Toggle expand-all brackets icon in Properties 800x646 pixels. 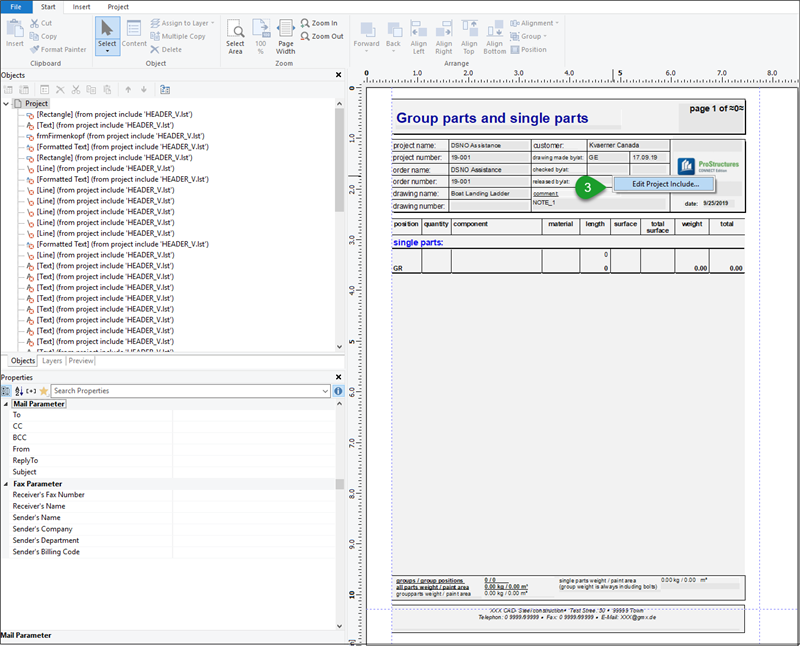click(x=31, y=391)
